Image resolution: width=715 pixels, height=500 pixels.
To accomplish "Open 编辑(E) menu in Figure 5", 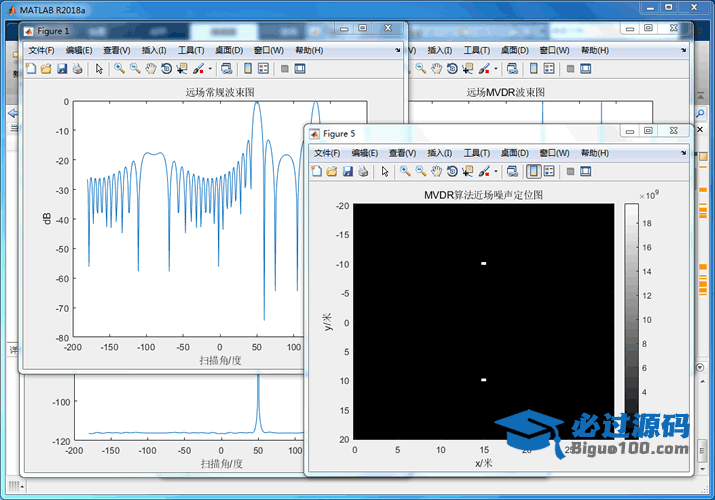I will (365, 153).
